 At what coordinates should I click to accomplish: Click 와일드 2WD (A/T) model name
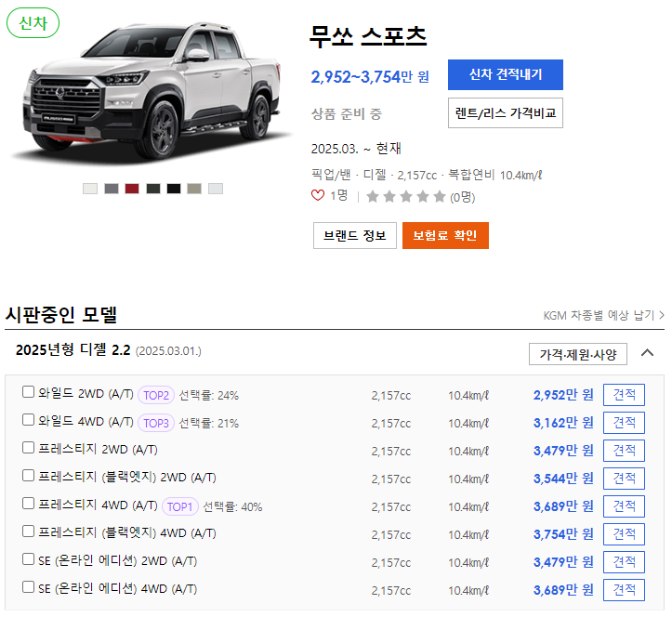pos(86,394)
